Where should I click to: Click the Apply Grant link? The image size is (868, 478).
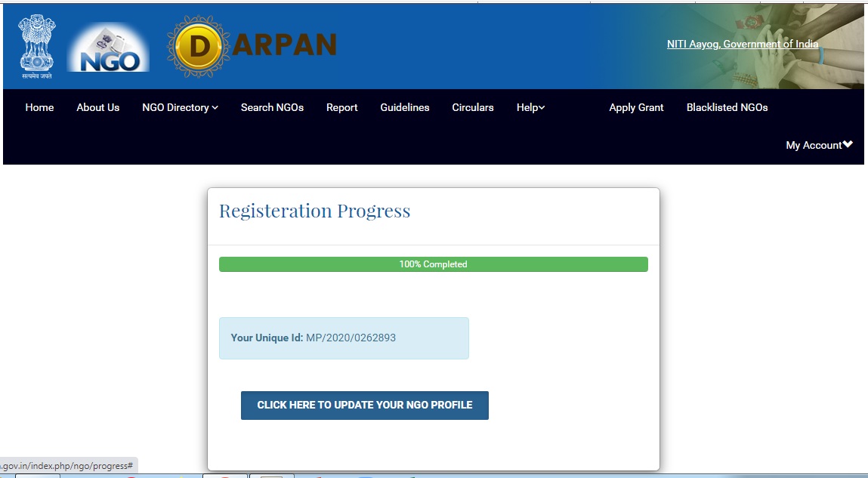click(636, 107)
